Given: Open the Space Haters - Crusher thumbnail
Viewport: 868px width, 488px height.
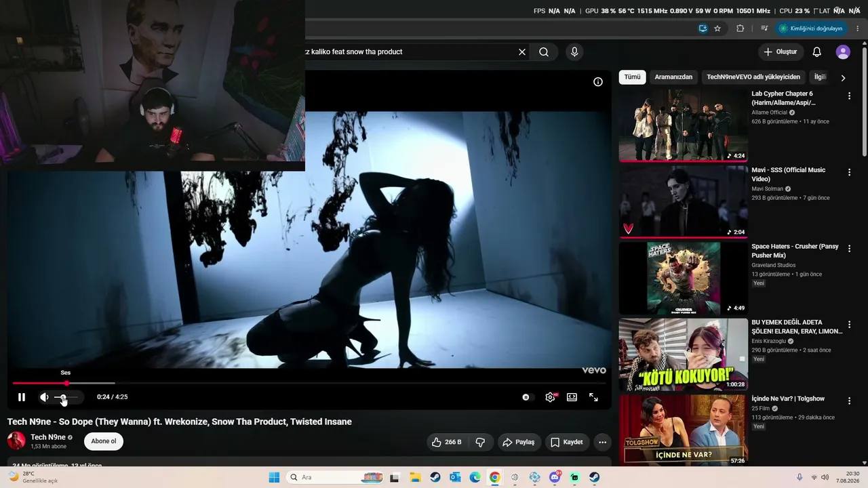Looking at the screenshot, I should tap(684, 278).
